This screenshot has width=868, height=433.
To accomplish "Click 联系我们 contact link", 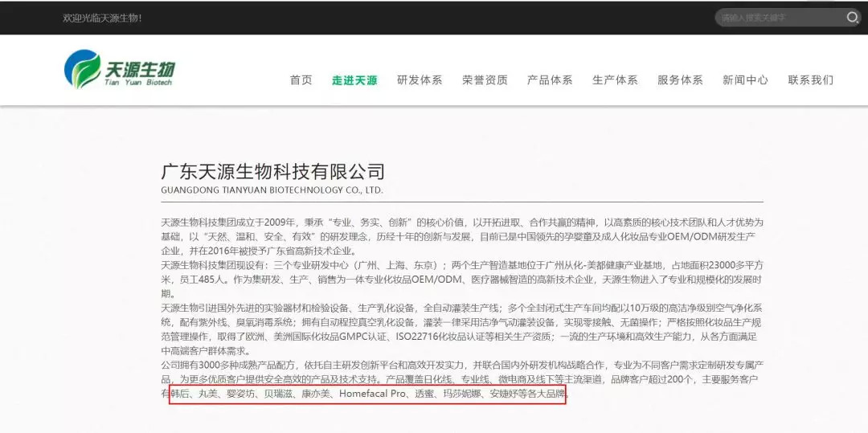I will (x=810, y=80).
